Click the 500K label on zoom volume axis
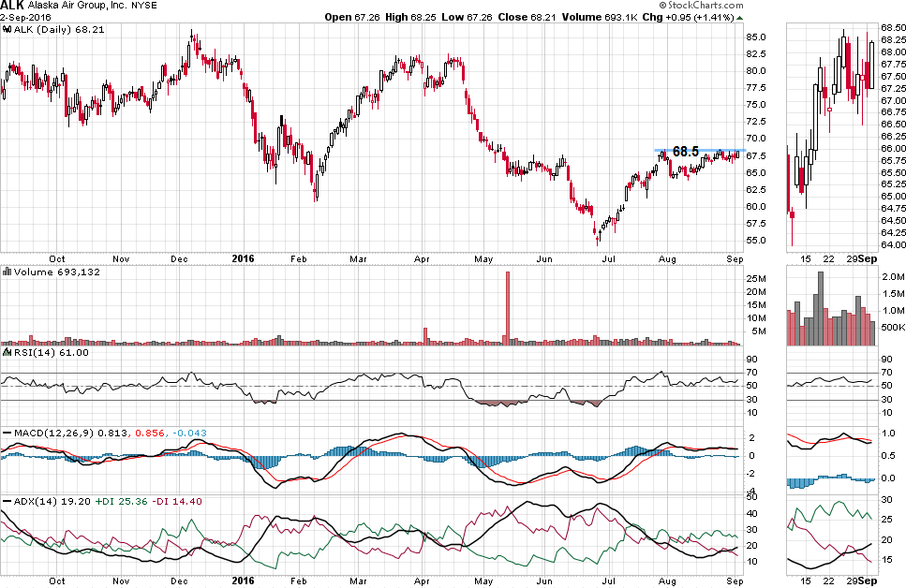Viewport: 906px width, 588px height. click(x=893, y=327)
